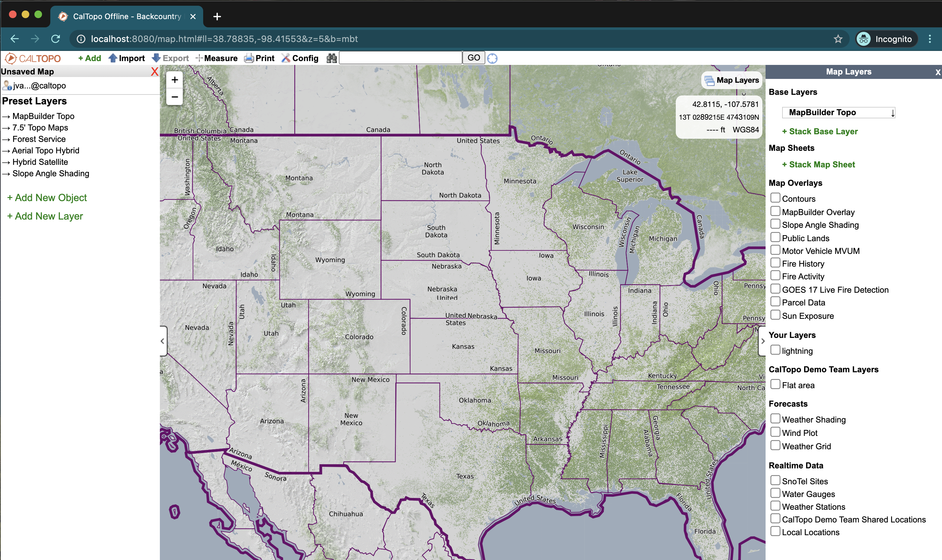
Task: Toggle the Fire Activity checkbox
Action: click(x=775, y=276)
